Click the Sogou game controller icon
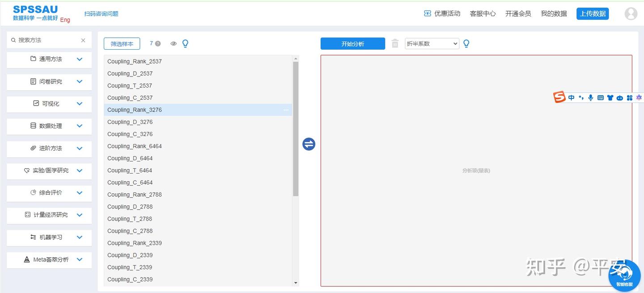 (x=620, y=98)
